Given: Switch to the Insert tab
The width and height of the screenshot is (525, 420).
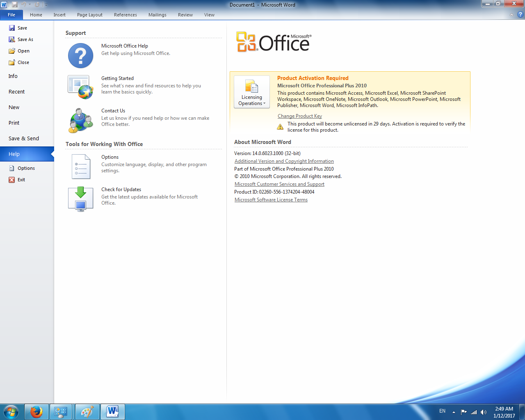Looking at the screenshot, I should (59, 15).
